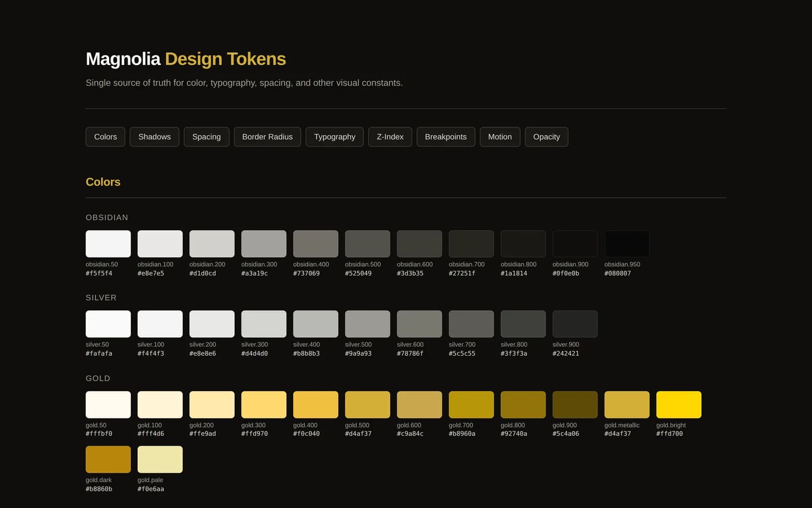Go to the Spacing tokens
The width and height of the screenshot is (812, 508).
pyautogui.click(x=207, y=137)
